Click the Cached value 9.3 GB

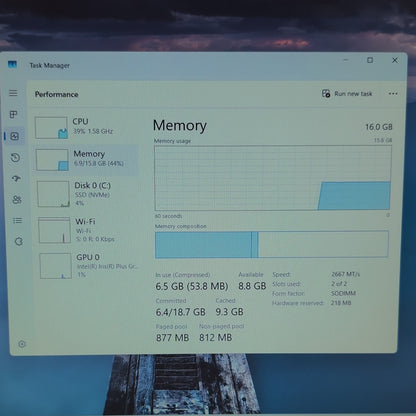pyautogui.click(x=229, y=312)
